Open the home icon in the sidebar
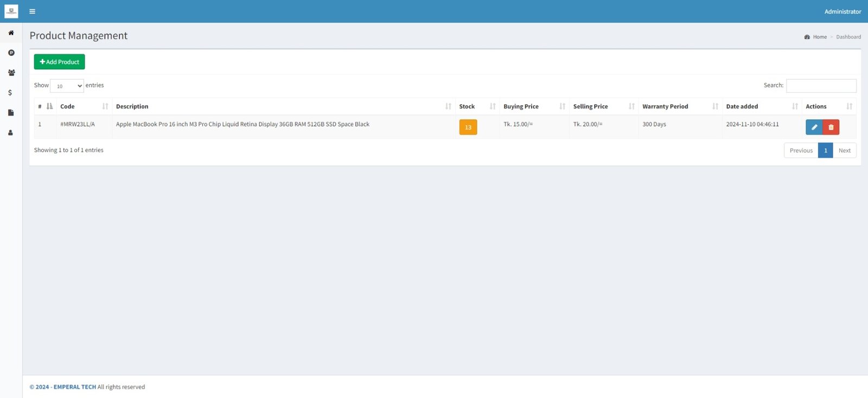The image size is (868, 398). pyautogui.click(x=11, y=33)
